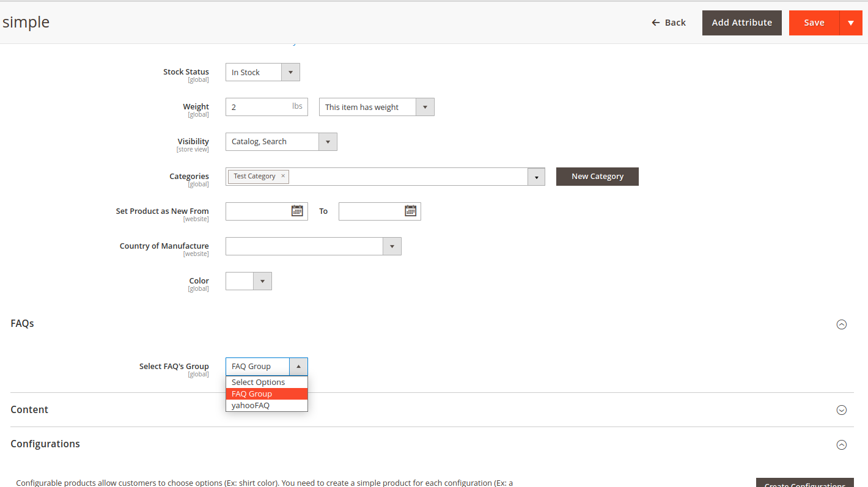
Task: Open the weight type dropdown arrow
Action: tap(425, 106)
